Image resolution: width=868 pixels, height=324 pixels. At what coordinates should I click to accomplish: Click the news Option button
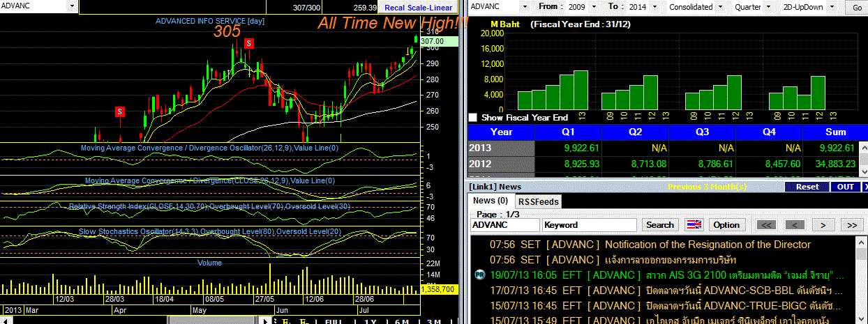[726, 224]
